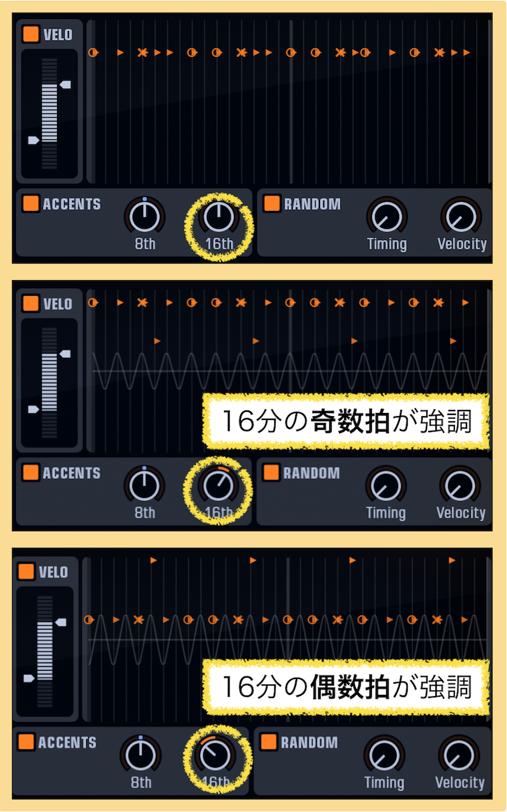Click the lower velocity range handle in the top panel
Viewport: 507px width, 812px height.
(34, 140)
